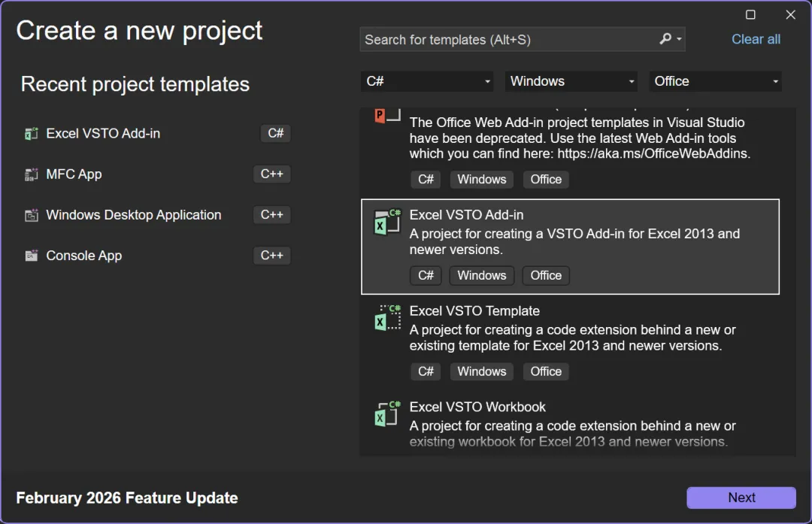The height and width of the screenshot is (524, 812).
Task: Click the Excel VSTO Workbook project icon
Action: (x=387, y=414)
